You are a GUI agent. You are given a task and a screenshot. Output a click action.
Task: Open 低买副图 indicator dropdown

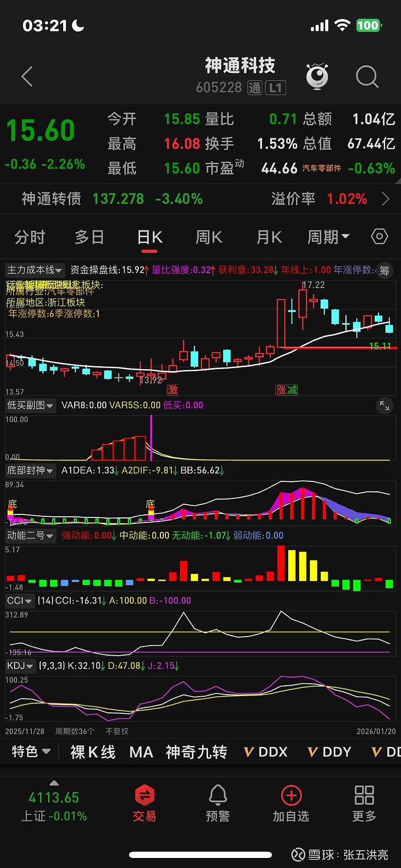(30, 405)
